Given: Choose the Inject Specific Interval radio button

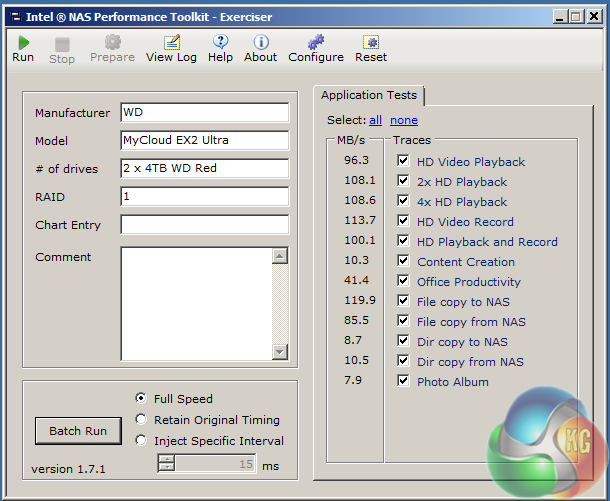Looking at the screenshot, I should pos(141,441).
